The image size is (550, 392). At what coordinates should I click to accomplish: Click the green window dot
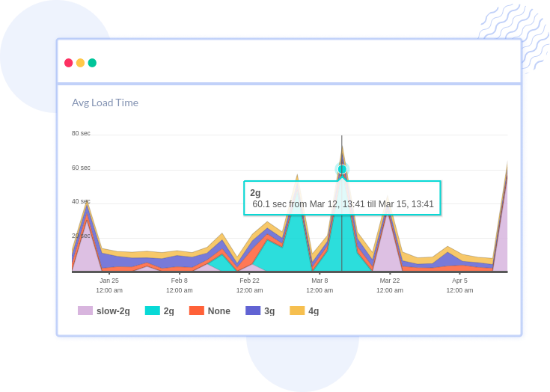tap(92, 63)
